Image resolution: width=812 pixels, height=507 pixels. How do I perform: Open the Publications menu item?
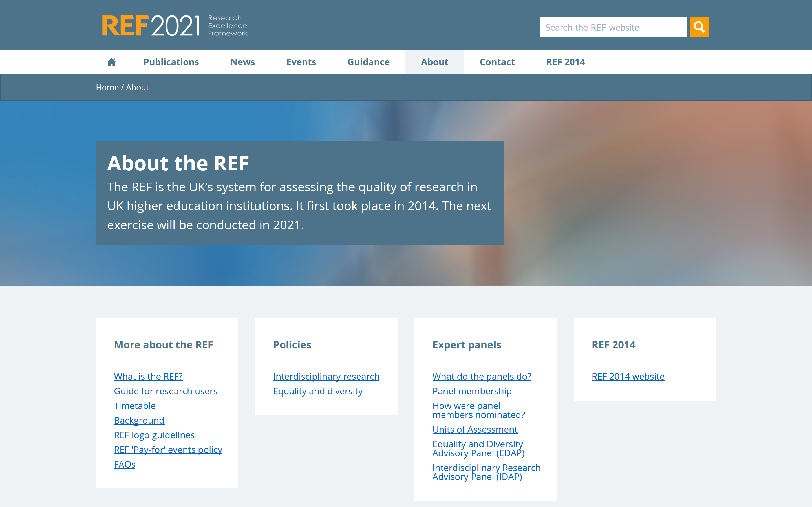(x=171, y=62)
